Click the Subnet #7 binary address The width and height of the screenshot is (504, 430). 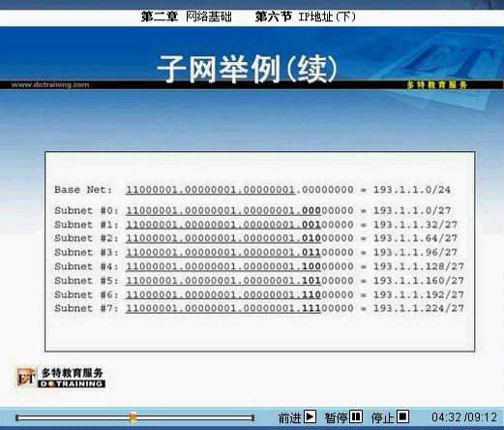[240, 308]
